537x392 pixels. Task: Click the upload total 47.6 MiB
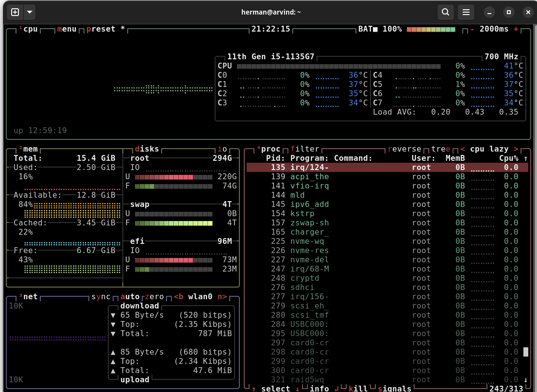click(212, 371)
